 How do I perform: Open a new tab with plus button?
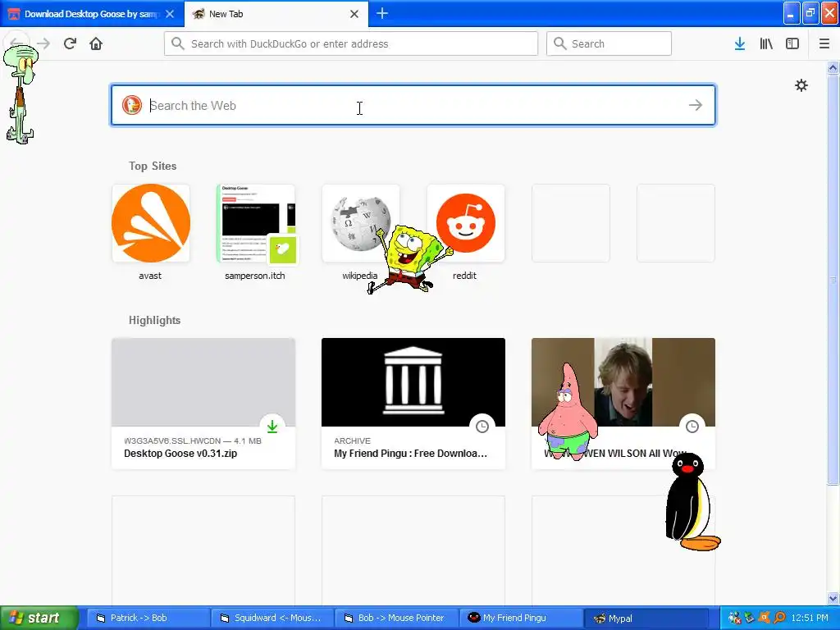382,13
